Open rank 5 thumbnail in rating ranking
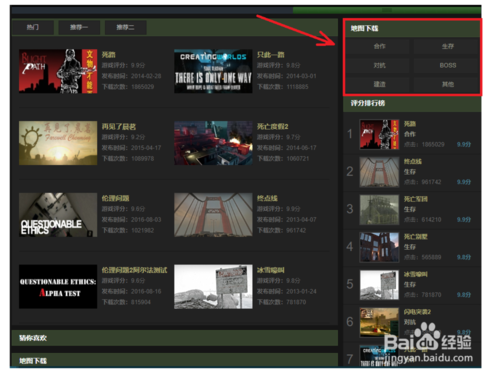 (379, 285)
